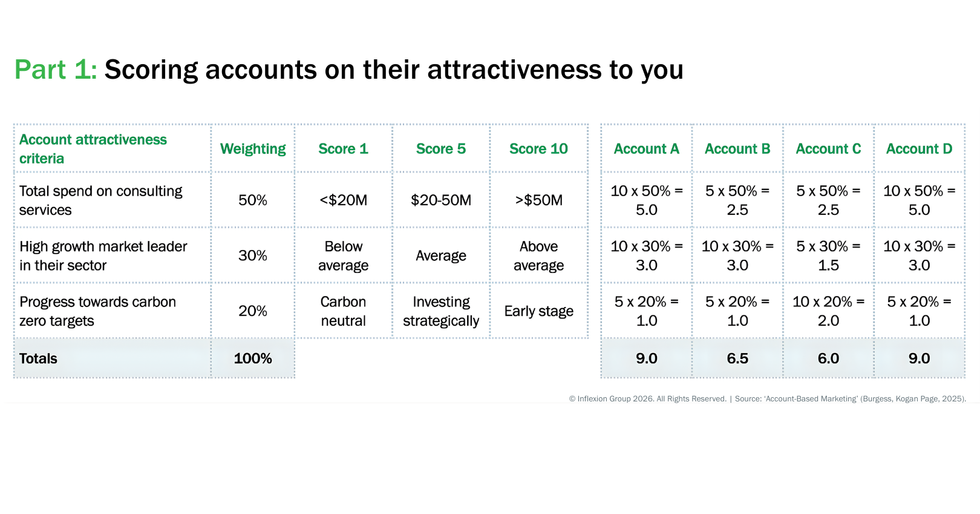Image resolution: width=980 pixels, height=514 pixels.
Task: Select the 6.0 total for Account C
Action: [x=828, y=358]
